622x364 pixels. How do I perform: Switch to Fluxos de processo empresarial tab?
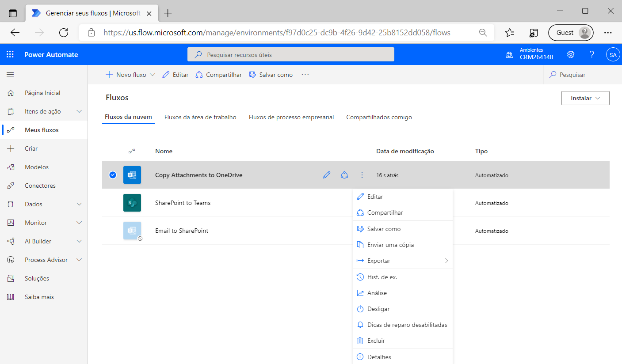pyautogui.click(x=291, y=117)
